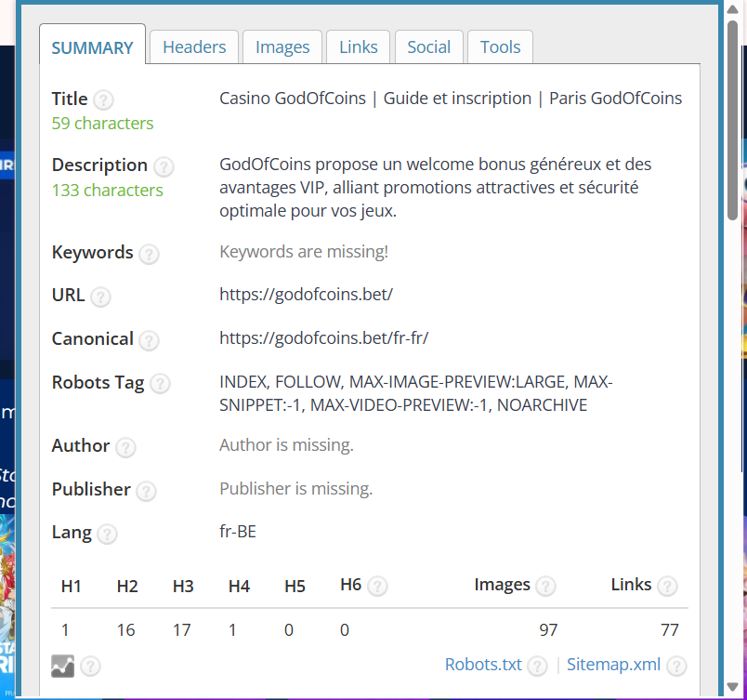
Task: Open the Sitemap.xml link
Action: [613, 665]
